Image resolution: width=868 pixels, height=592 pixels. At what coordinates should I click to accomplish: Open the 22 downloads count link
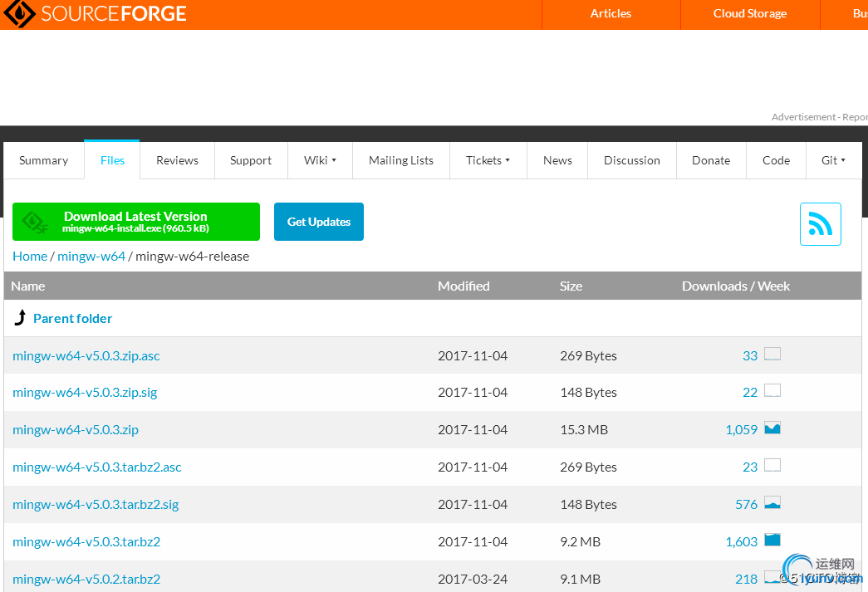(750, 392)
